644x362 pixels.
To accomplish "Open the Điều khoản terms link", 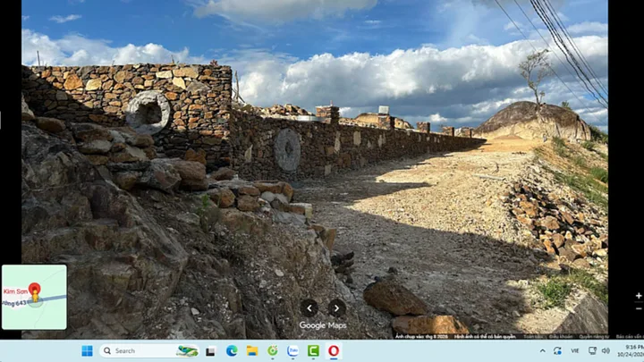I will 560,337.
